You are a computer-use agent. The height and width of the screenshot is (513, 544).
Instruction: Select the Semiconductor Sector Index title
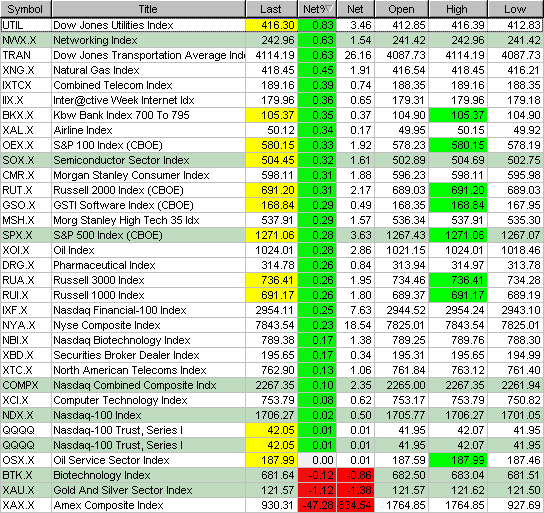(x=121, y=160)
